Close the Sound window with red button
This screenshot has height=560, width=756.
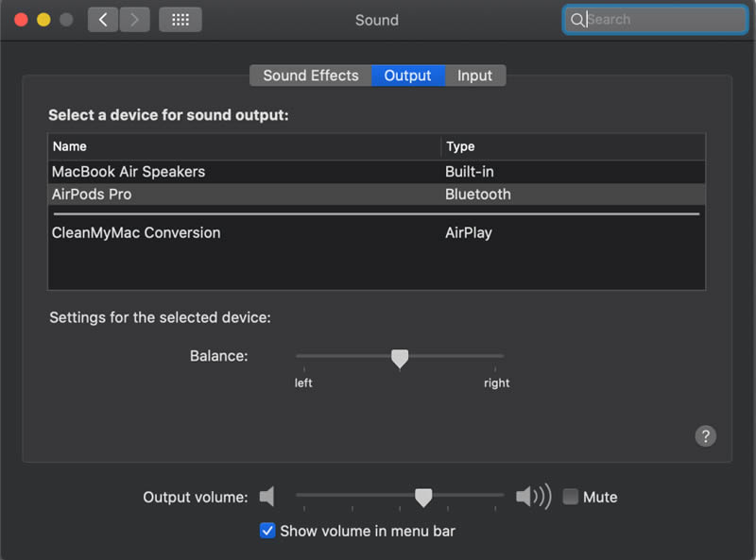21,20
